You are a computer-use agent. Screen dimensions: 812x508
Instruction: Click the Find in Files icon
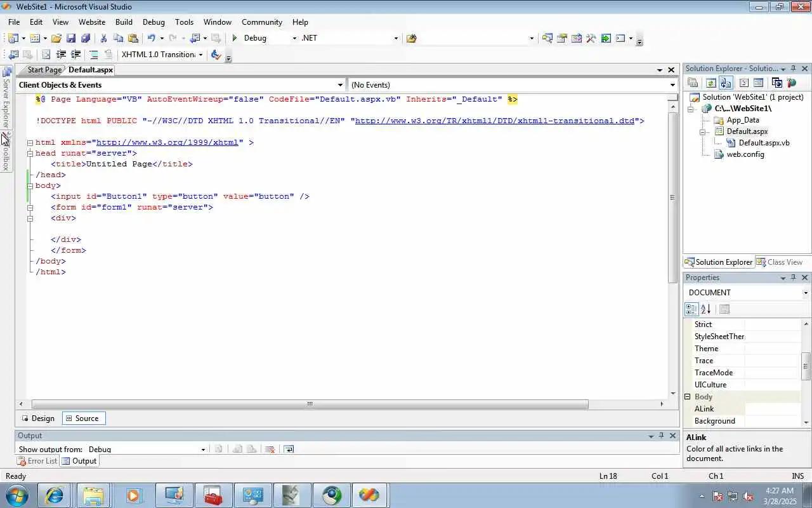click(411, 38)
